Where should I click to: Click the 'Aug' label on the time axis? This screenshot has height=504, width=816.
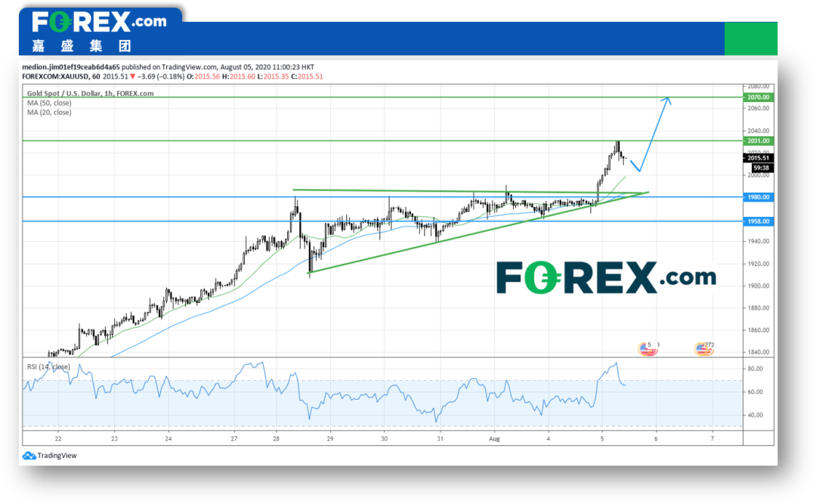click(x=494, y=439)
